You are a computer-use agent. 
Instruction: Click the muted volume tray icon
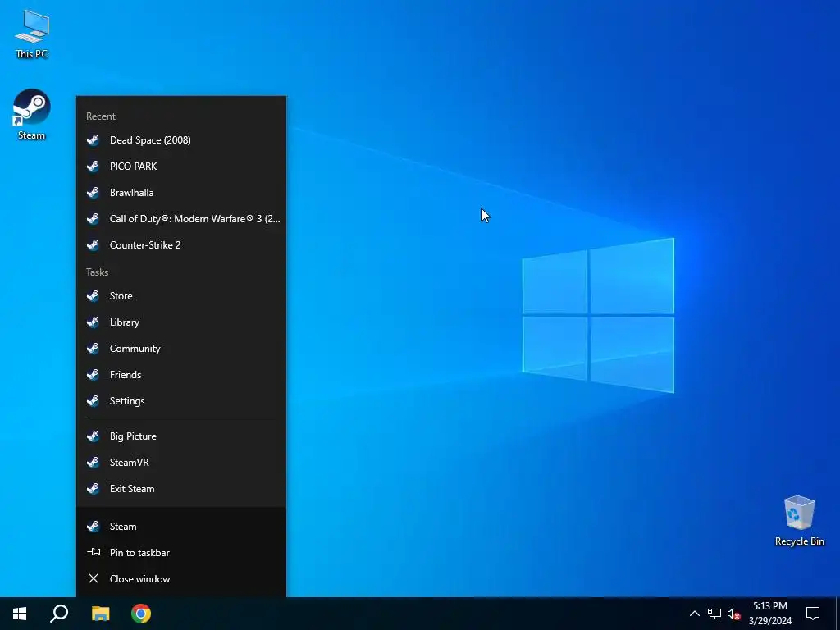(x=733, y=614)
